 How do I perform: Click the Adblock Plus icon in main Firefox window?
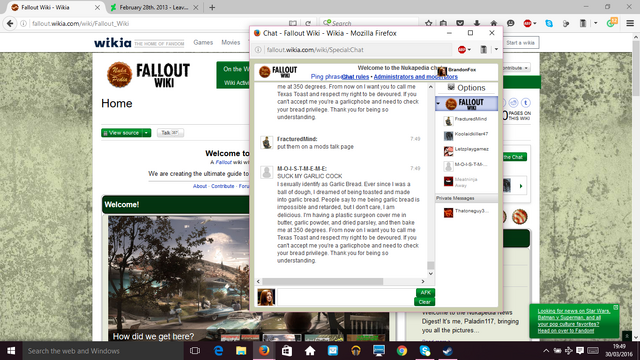(x=527, y=24)
